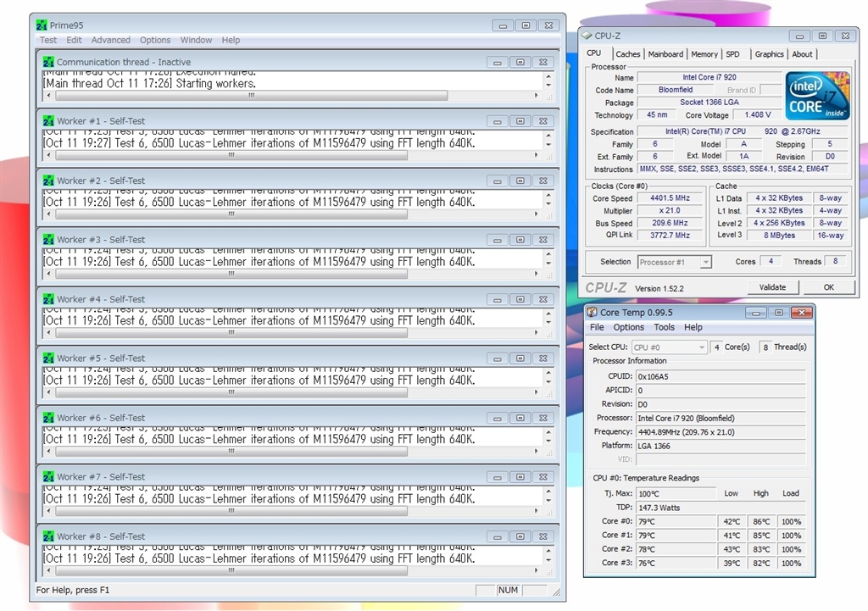Click the Worker #4 horizontal scrollbar thumb
This screenshot has width=868, height=611.
231,333
